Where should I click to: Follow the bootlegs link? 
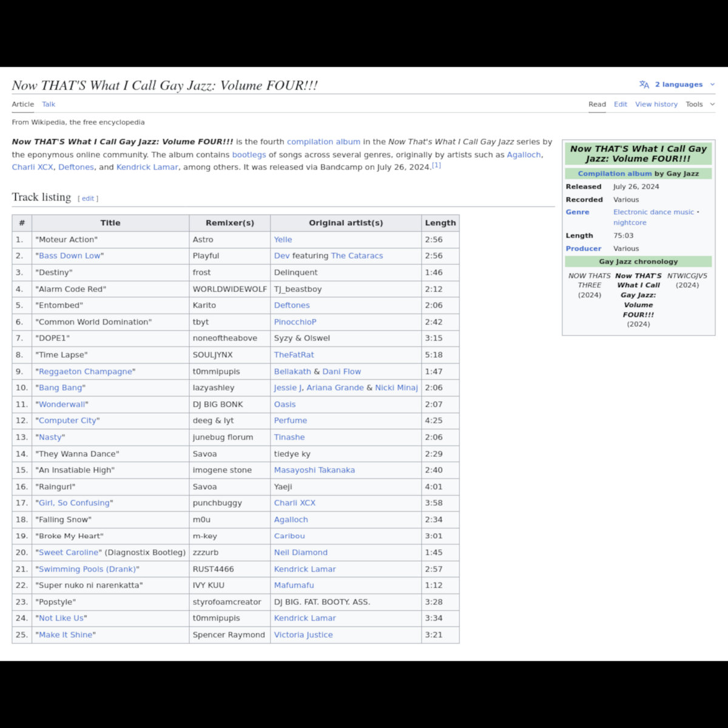(x=249, y=155)
